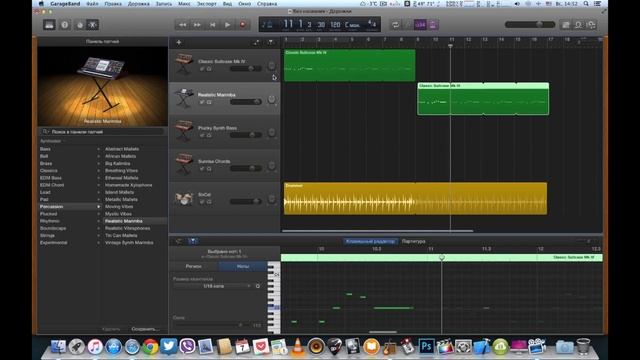Screen dimensions: 640x360
Task: Select the Plucky Synth Bass keyboard icon
Action: pyautogui.click(x=184, y=130)
